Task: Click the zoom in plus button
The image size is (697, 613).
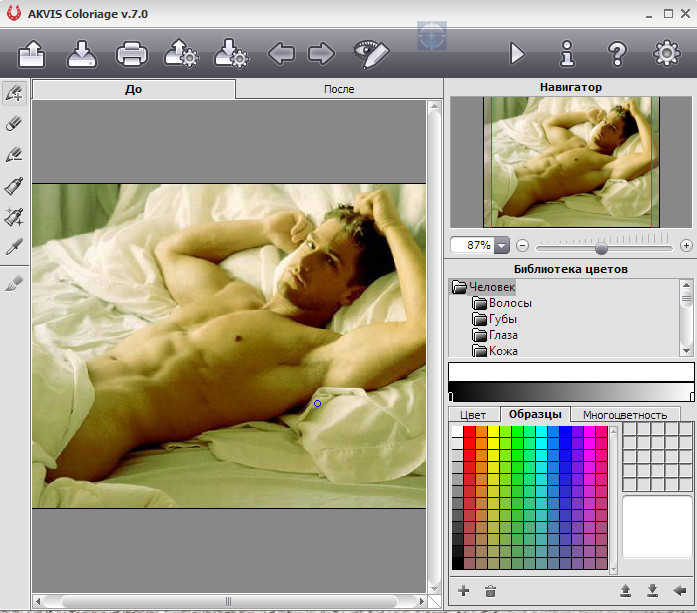Action: pos(686,245)
